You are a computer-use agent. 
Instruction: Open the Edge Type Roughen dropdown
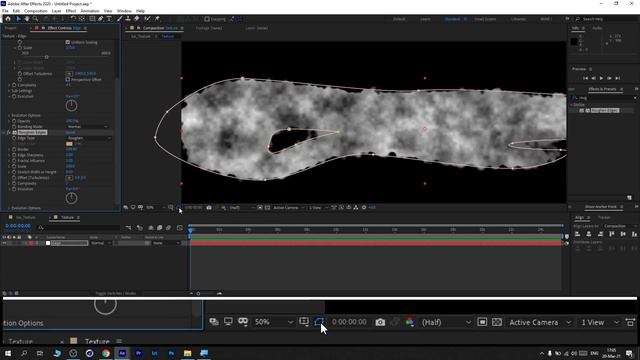pyautogui.click(x=88, y=138)
